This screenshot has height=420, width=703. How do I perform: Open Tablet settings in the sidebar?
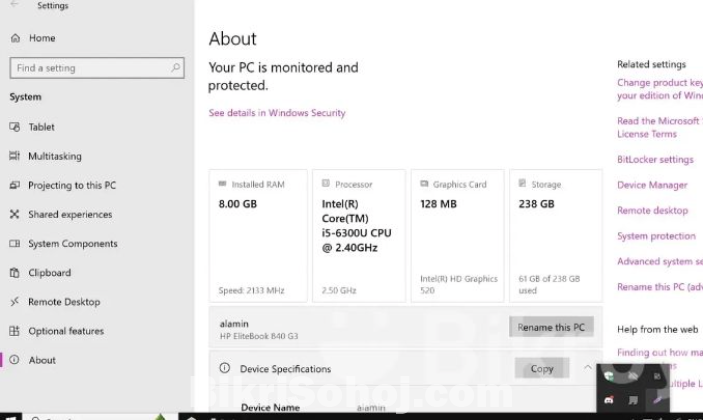click(41, 127)
